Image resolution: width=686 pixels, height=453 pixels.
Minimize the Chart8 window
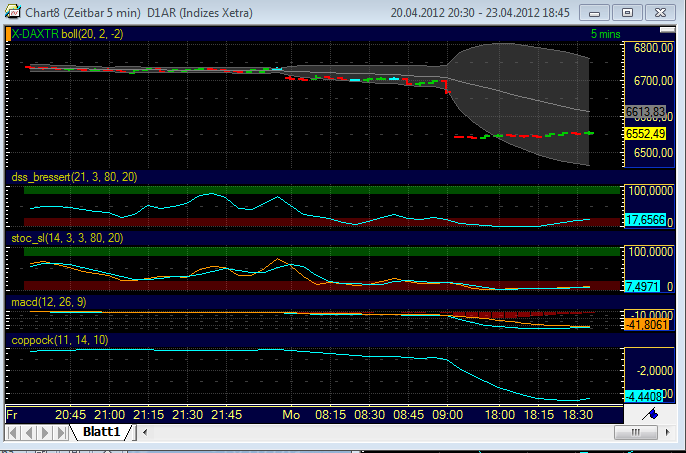[x=594, y=12]
